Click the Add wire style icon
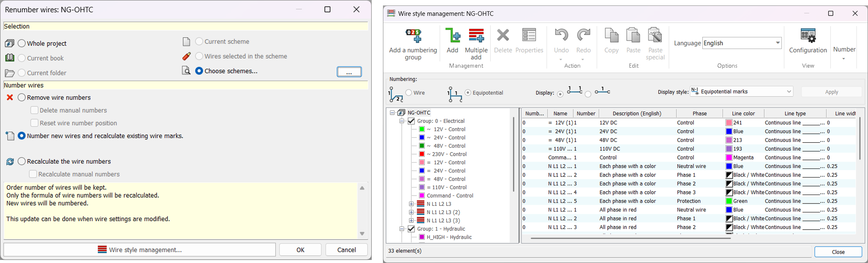 (x=452, y=35)
